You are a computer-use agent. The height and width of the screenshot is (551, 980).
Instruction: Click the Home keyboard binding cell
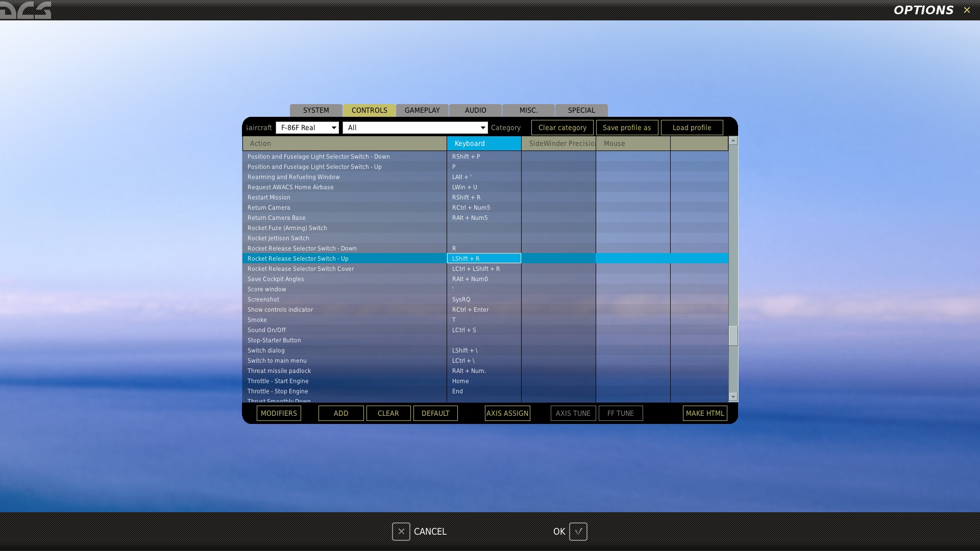484,381
